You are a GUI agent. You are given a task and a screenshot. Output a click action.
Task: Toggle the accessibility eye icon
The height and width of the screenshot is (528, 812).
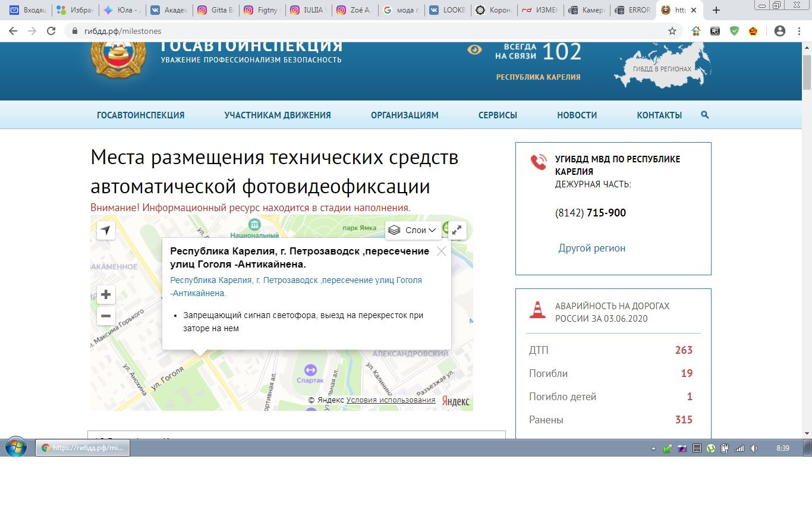[x=474, y=50]
